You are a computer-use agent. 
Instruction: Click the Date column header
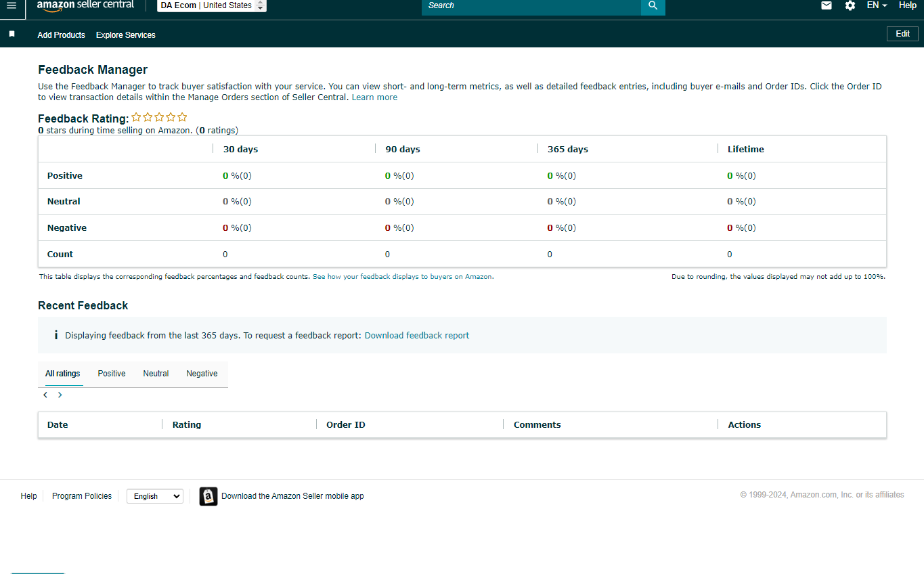click(58, 425)
